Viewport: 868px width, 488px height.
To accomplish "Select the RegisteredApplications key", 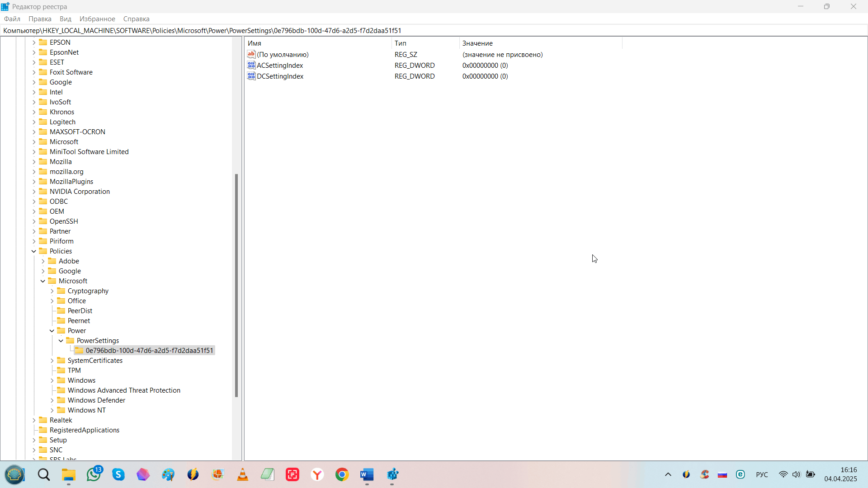I will (85, 430).
